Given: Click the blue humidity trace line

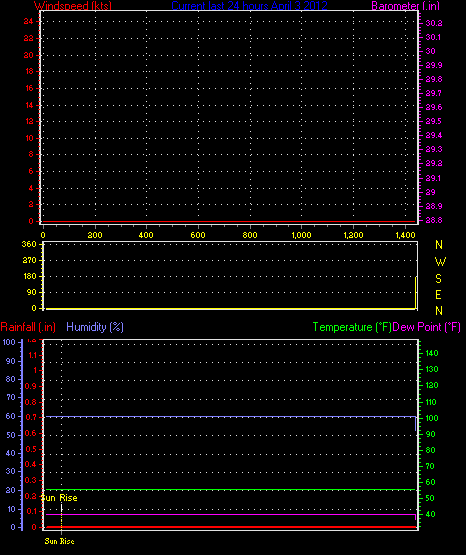Looking at the screenshot, I should (x=230, y=417).
